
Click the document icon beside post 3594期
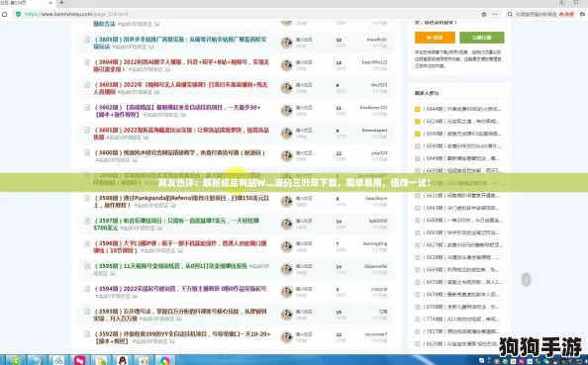pyautogui.click(x=87, y=289)
